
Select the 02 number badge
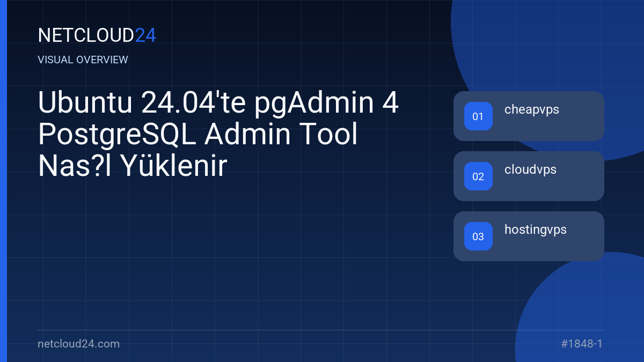(478, 176)
